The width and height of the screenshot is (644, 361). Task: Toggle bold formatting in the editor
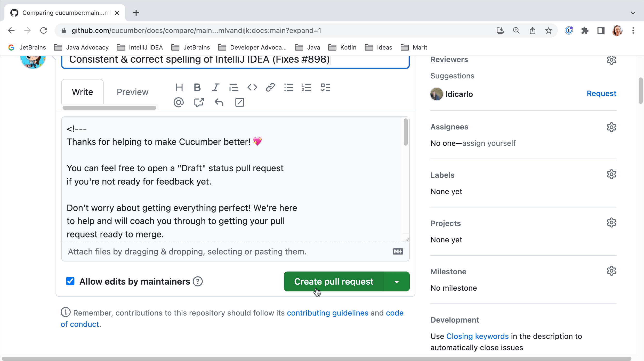pos(197,87)
